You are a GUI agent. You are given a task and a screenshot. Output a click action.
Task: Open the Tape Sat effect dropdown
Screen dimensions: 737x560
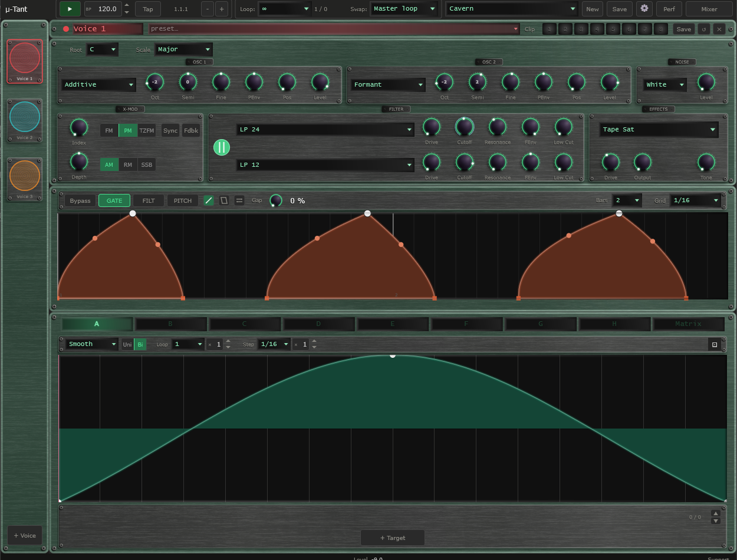(659, 129)
